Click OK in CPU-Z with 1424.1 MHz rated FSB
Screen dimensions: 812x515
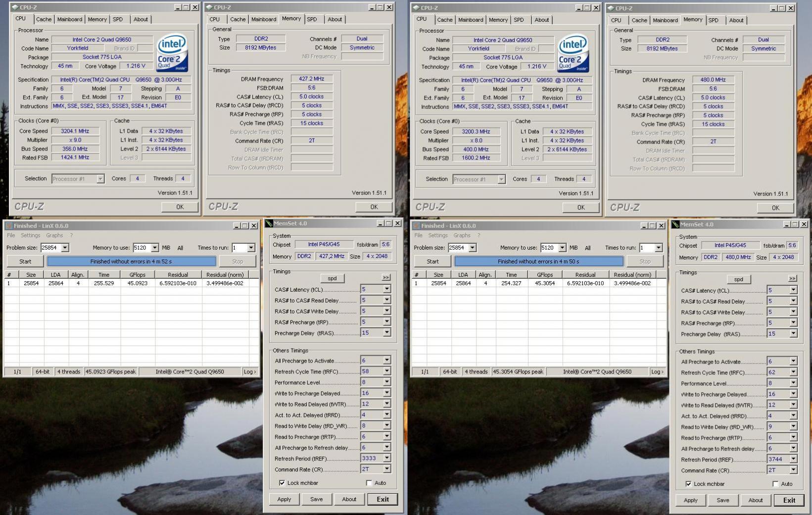(x=180, y=207)
